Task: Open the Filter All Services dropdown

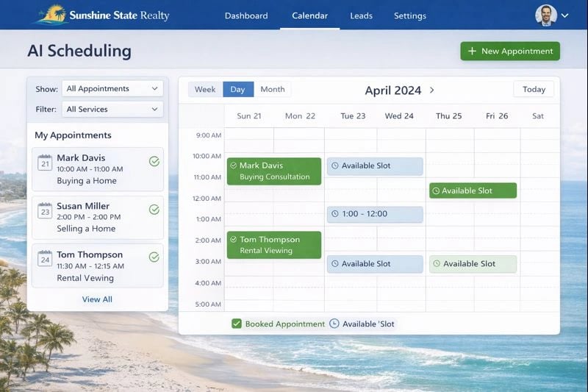Action: click(x=112, y=109)
